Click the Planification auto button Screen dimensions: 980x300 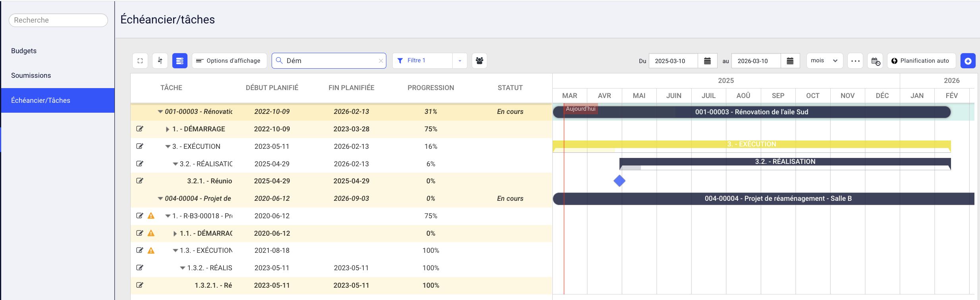click(x=921, y=61)
